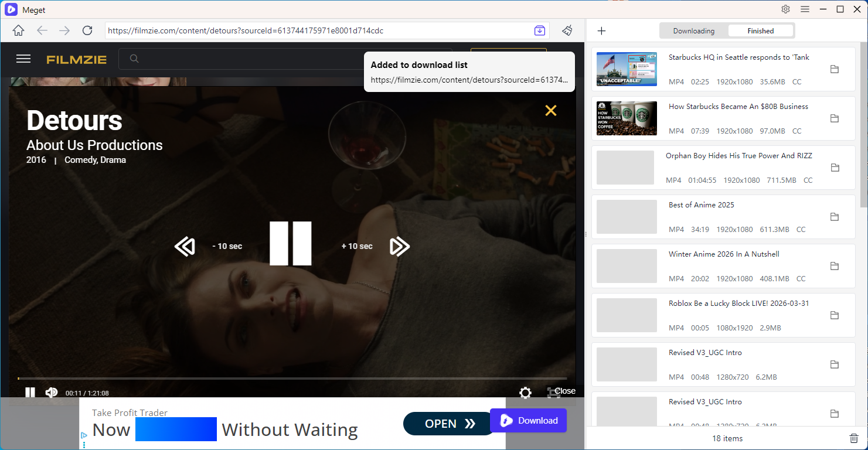Click CC label on Best of Anime 2025

pyautogui.click(x=801, y=230)
